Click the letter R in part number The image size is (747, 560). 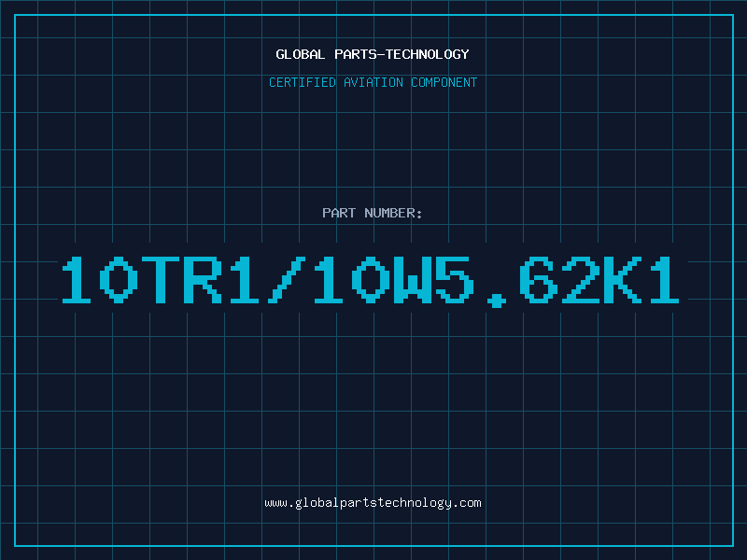tap(203, 279)
